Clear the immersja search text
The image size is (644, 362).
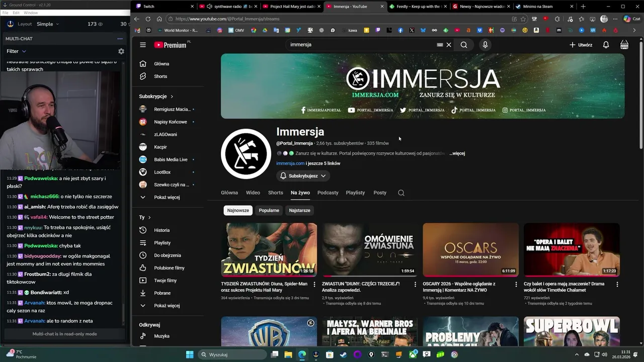pyautogui.click(x=449, y=45)
